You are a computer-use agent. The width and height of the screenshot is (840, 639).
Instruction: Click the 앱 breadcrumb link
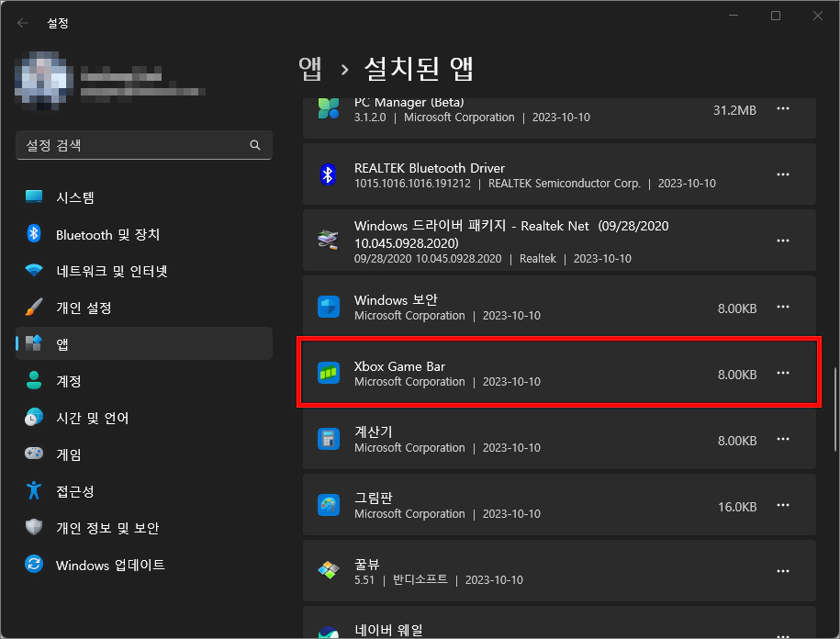(310, 69)
